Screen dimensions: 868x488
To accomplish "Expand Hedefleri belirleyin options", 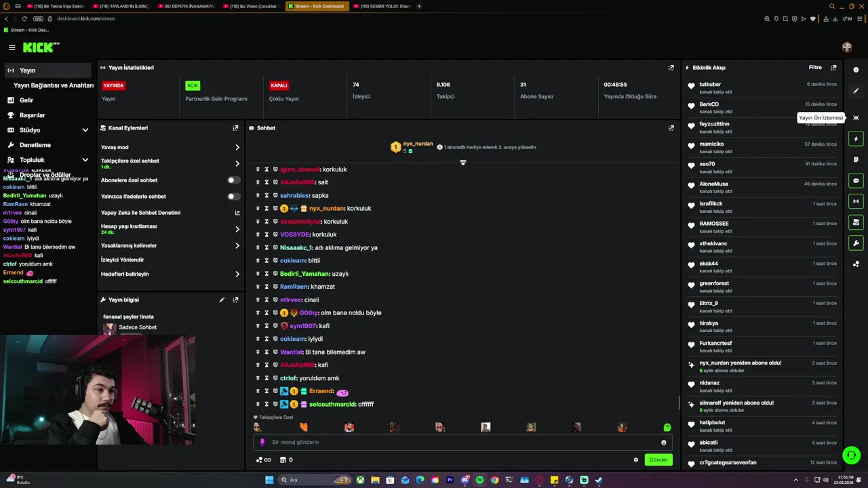I will point(237,274).
